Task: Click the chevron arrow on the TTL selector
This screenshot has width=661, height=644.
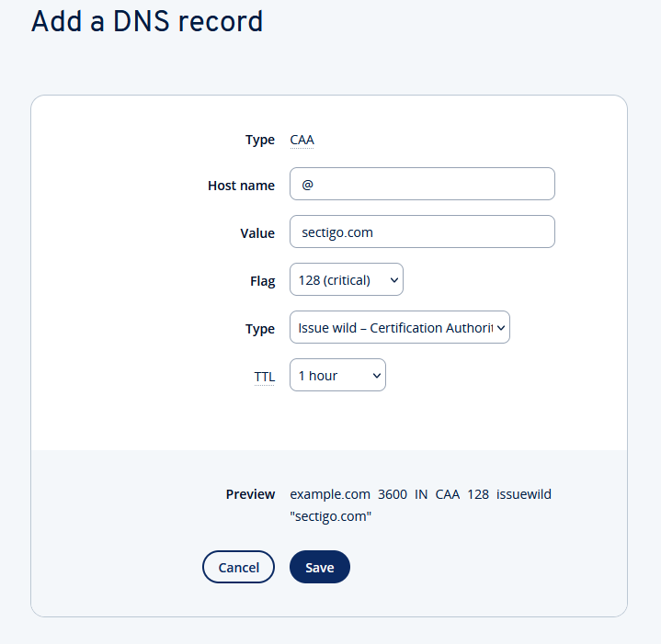Action: (376, 375)
